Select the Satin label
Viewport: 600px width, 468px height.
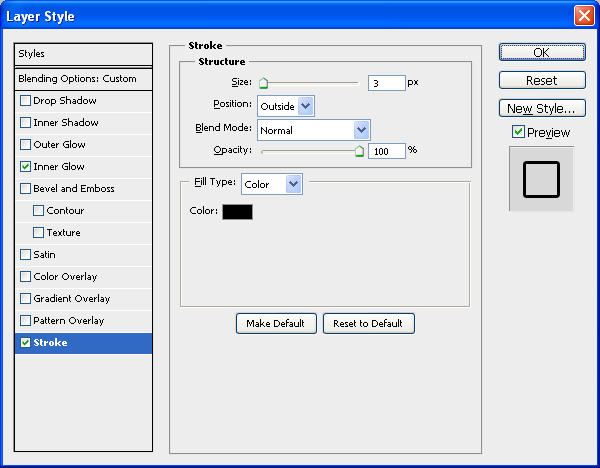coord(44,254)
